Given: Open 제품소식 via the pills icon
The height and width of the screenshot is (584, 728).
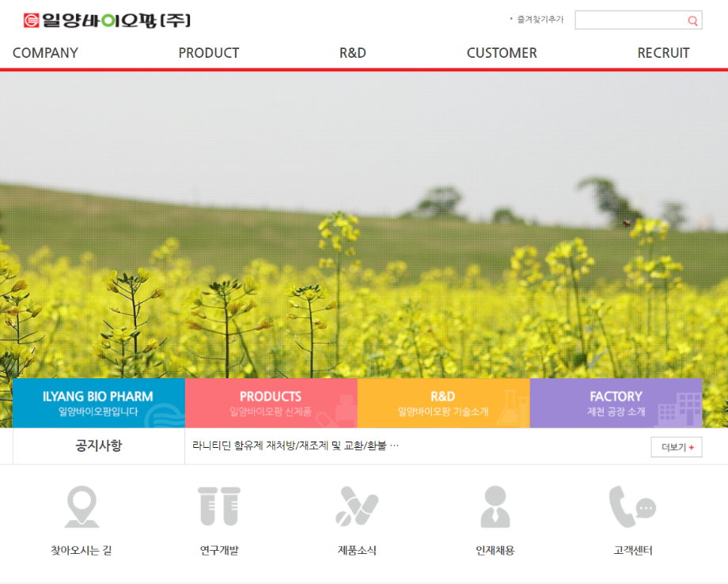Looking at the screenshot, I should 358,504.
